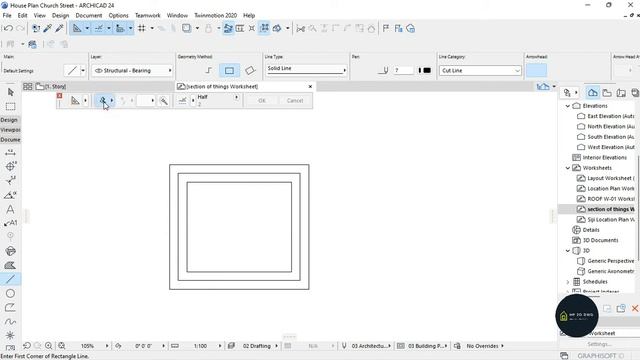
Task: Click the No Overrides status option
Action: 482,346
